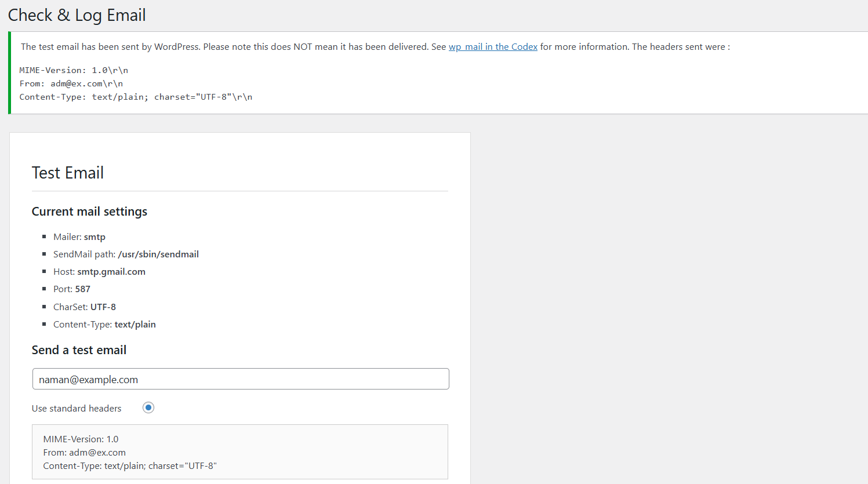Click the Port 587 entry
Viewport: 868px width, 484px height.
click(72, 289)
